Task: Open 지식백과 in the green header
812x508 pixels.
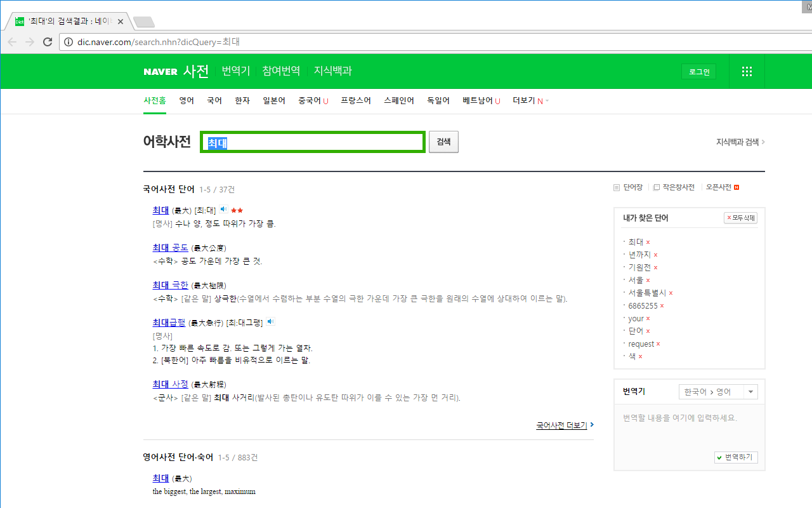Action: coord(332,71)
